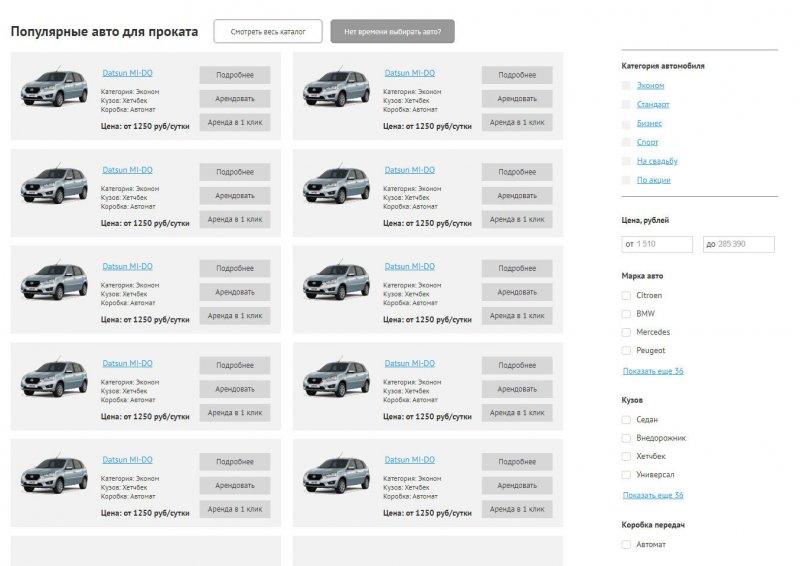
Task: Open the Стандарт category link
Action: coord(653,104)
